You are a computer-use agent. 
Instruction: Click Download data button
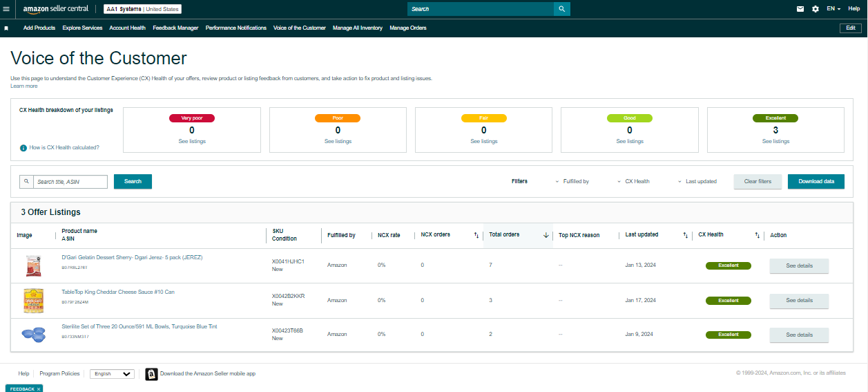816,182
